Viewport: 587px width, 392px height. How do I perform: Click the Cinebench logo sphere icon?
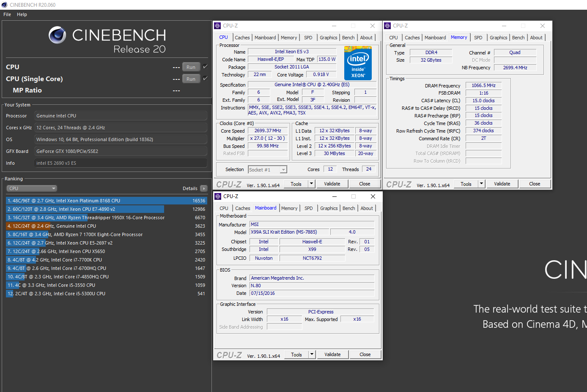(x=57, y=35)
